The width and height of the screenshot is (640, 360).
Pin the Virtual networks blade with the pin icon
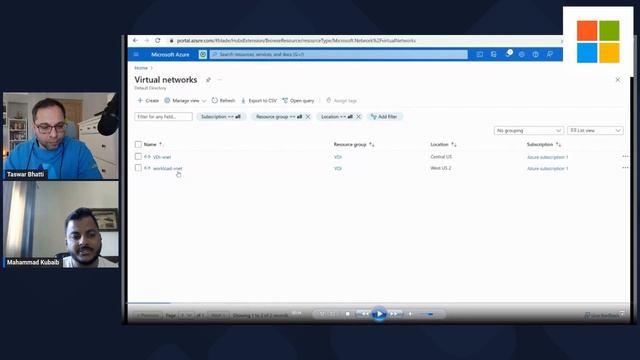click(208, 80)
